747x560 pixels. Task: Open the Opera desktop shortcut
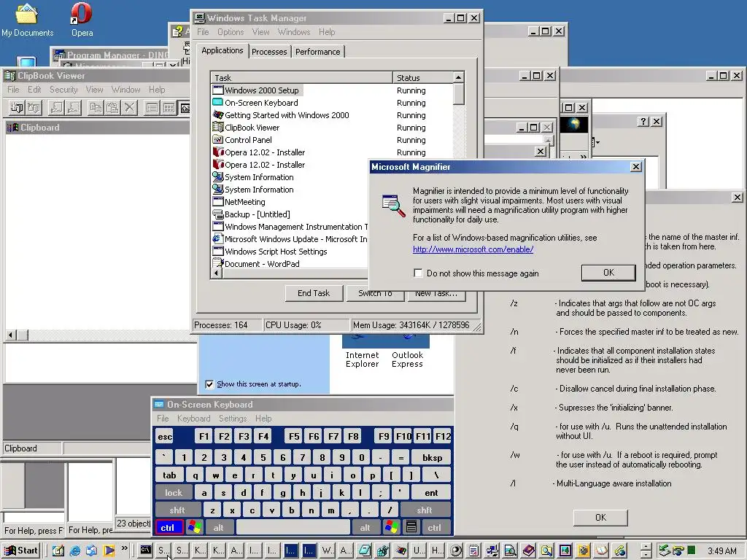click(x=82, y=20)
